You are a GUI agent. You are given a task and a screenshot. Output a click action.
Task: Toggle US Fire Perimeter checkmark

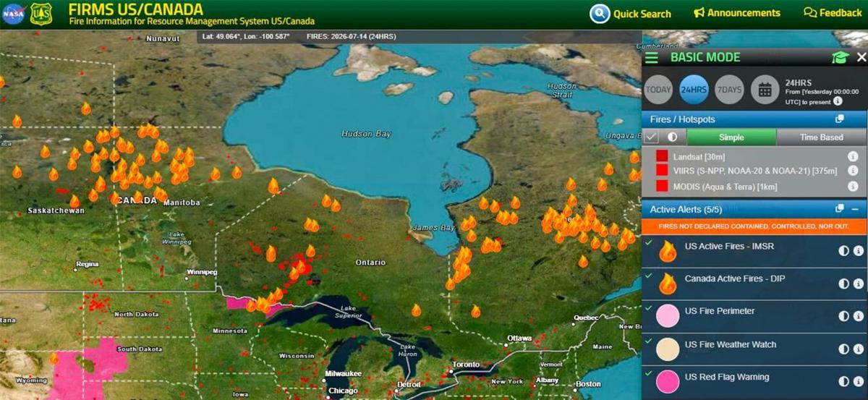coord(649,308)
